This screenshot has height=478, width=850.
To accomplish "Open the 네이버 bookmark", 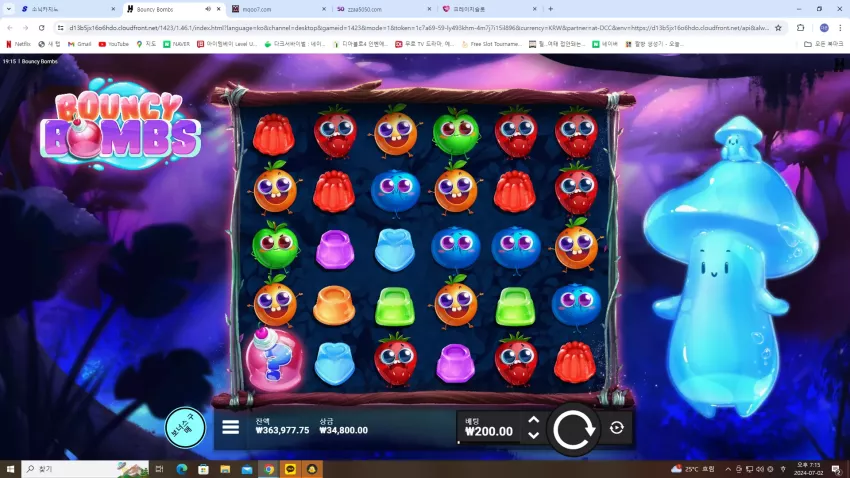I will pyautogui.click(x=605, y=44).
